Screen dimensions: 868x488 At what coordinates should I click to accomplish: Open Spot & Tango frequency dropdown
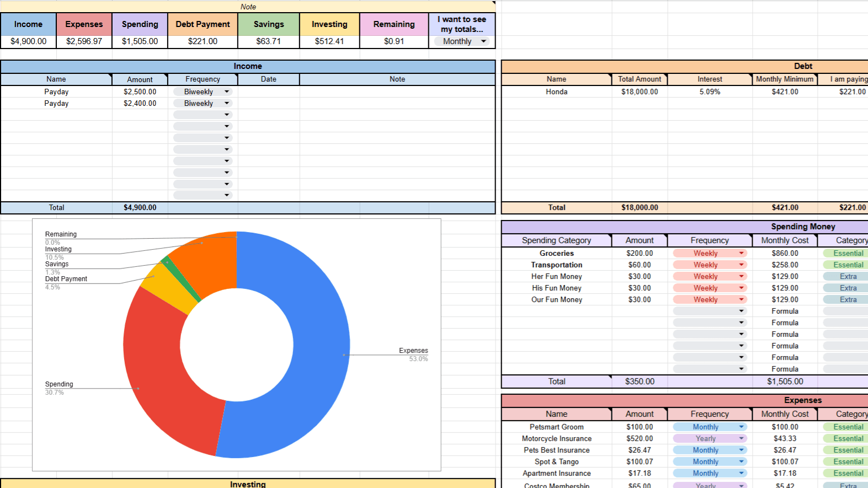point(710,462)
